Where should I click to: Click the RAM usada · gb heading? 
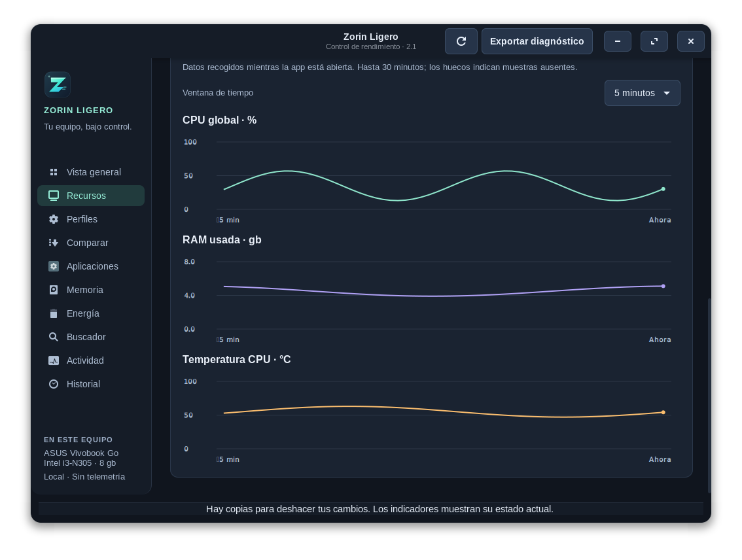[x=222, y=240]
